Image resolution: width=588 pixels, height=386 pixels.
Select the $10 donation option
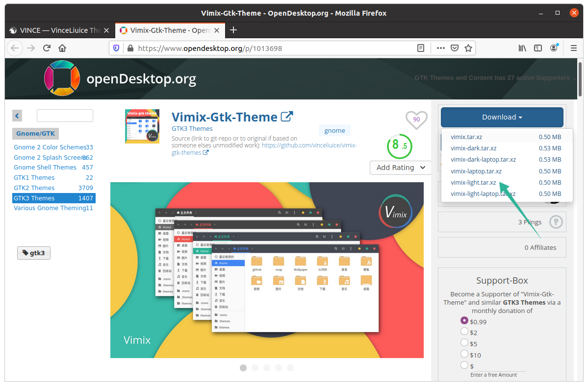tap(464, 354)
